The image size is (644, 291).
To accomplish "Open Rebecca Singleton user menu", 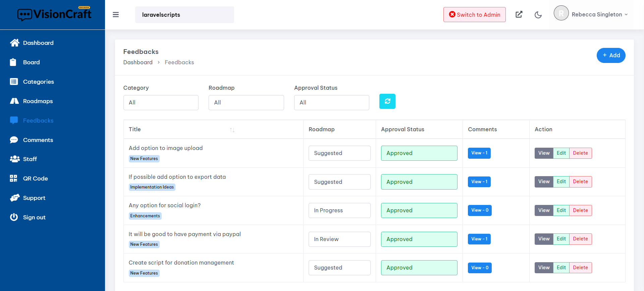I will coord(591,14).
